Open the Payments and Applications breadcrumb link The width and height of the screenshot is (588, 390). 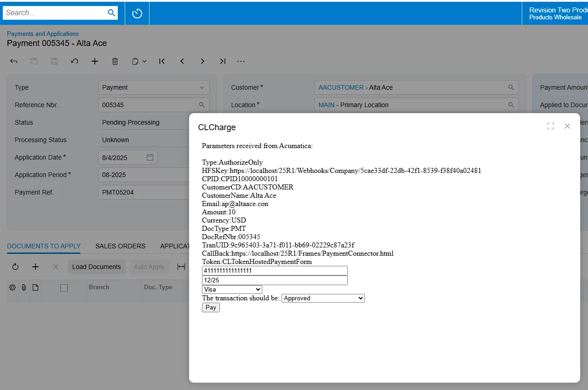(42, 34)
